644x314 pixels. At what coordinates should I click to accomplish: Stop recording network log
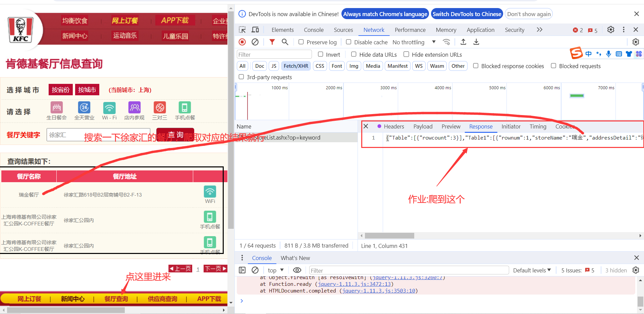(242, 42)
